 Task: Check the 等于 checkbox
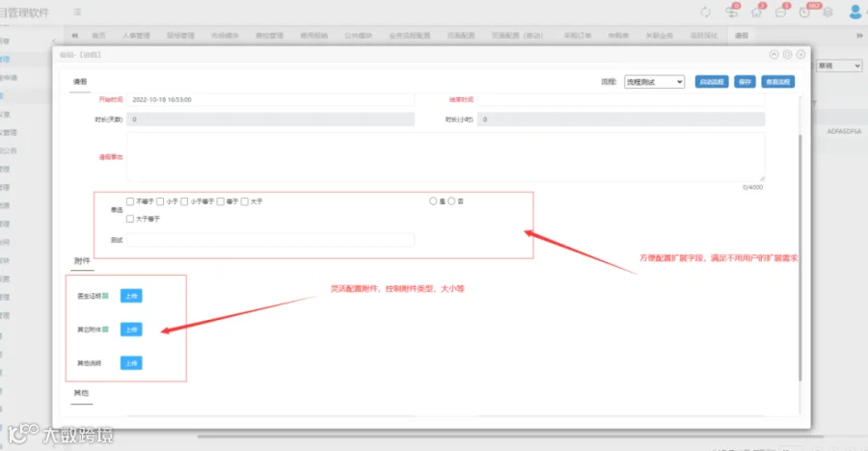220,201
